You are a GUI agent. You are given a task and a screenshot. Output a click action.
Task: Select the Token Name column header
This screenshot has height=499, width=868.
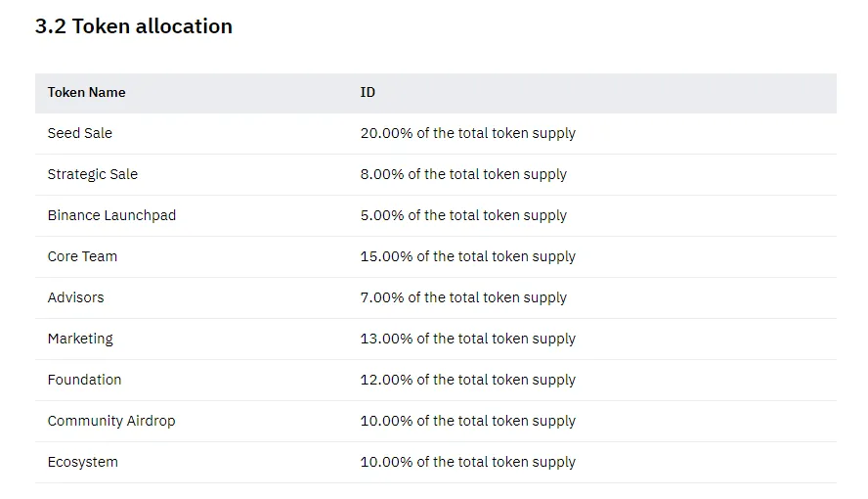pos(86,93)
